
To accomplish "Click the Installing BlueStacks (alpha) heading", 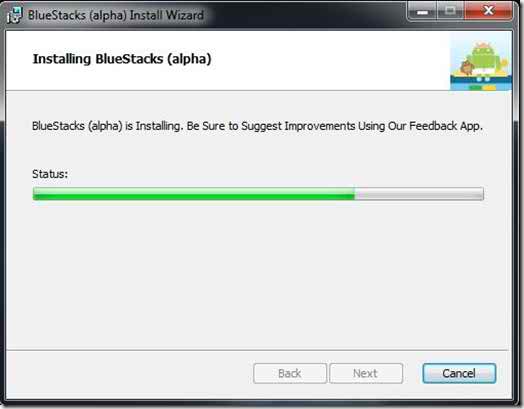I will [x=122, y=59].
